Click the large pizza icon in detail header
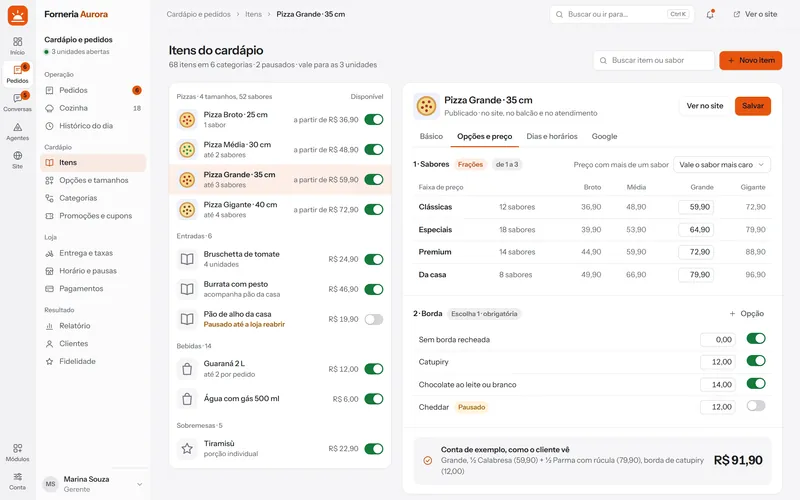 pyautogui.click(x=426, y=106)
